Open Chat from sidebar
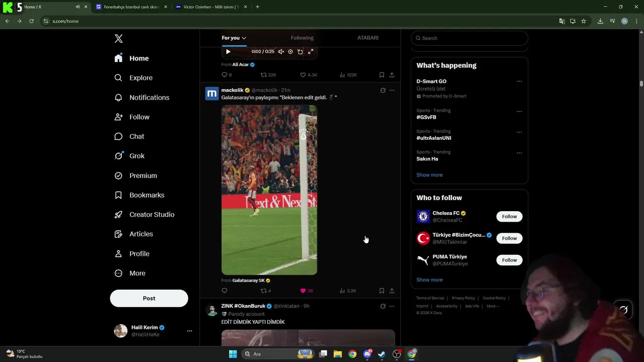Screen dimensions: 644x362 (x=129, y=136)
